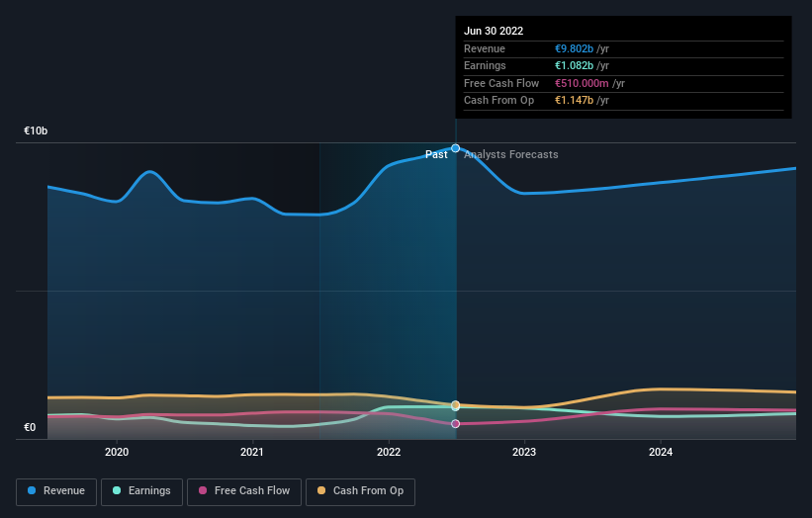Toggle the Cash From Op legend button

click(x=360, y=491)
